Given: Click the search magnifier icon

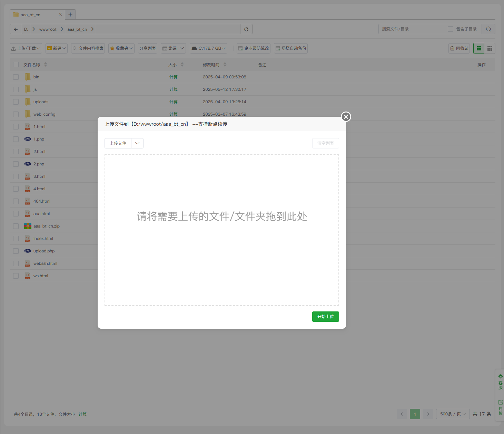Looking at the screenshot, I should (488, 29).
